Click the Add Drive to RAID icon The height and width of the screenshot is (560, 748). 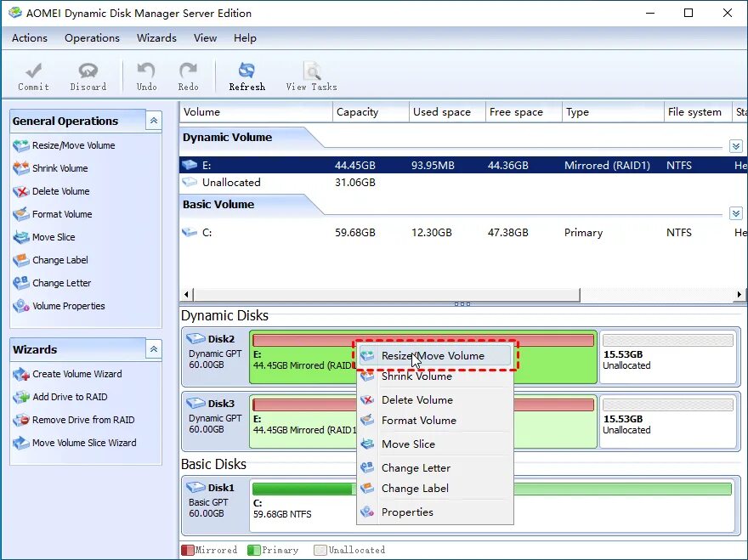pyautogui.click(x=21, y=397)
